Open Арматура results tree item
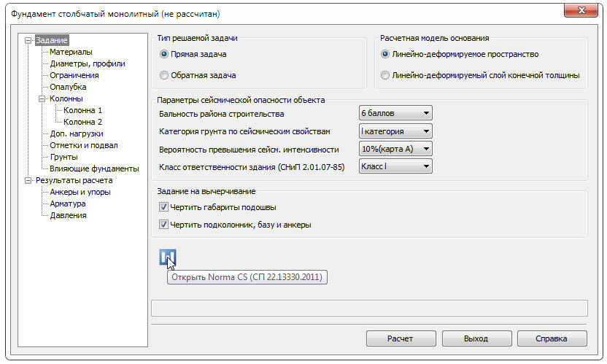The image size is (607, 364). (x=68, y=204)
